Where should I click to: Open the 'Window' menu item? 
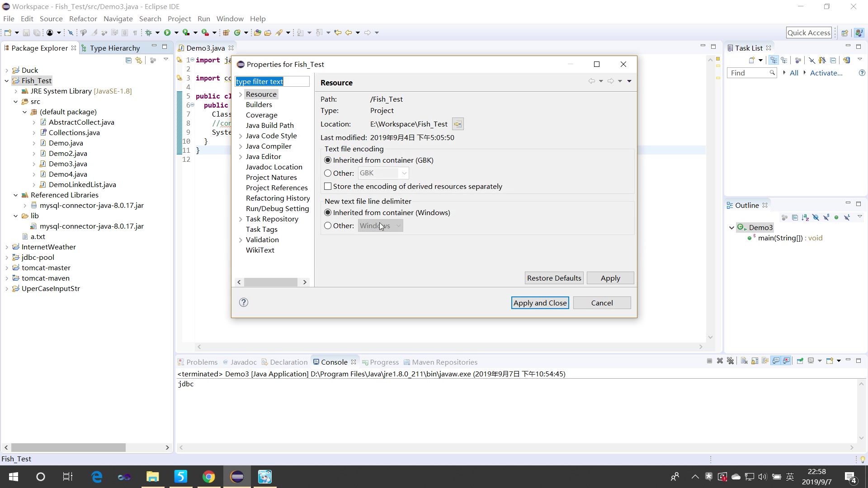230,19
